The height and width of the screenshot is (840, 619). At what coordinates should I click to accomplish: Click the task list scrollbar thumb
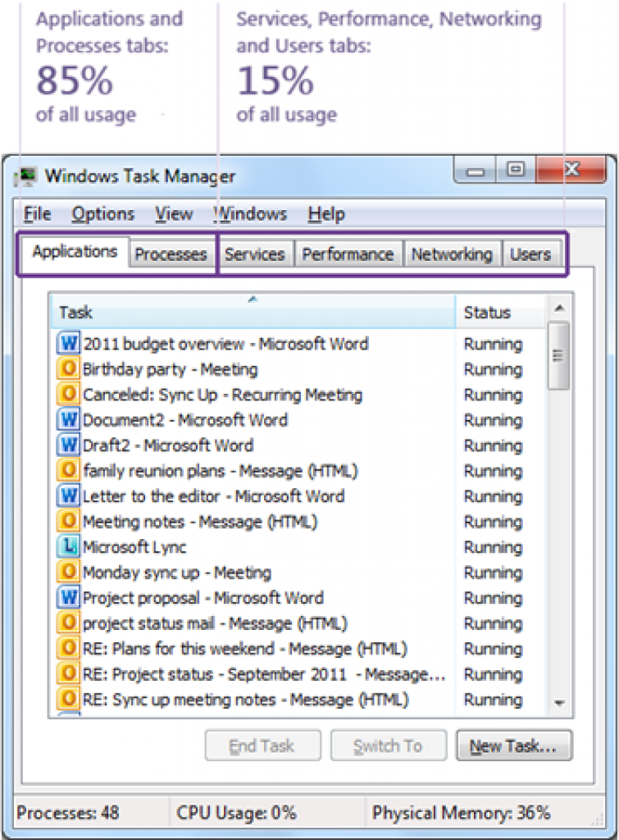pos(558,356)
